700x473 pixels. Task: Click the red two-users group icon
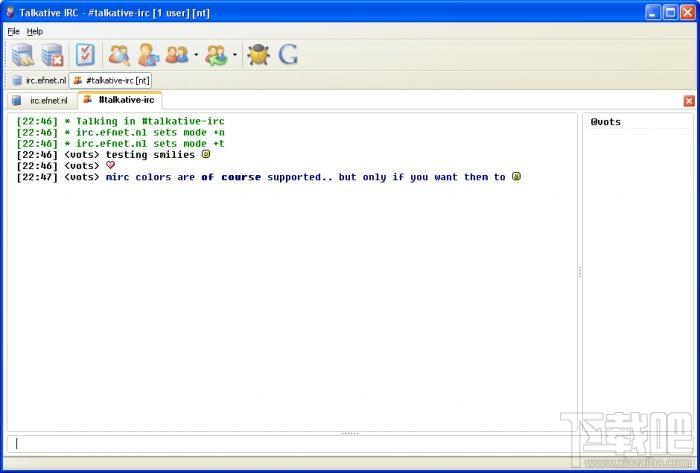point(177,55)
